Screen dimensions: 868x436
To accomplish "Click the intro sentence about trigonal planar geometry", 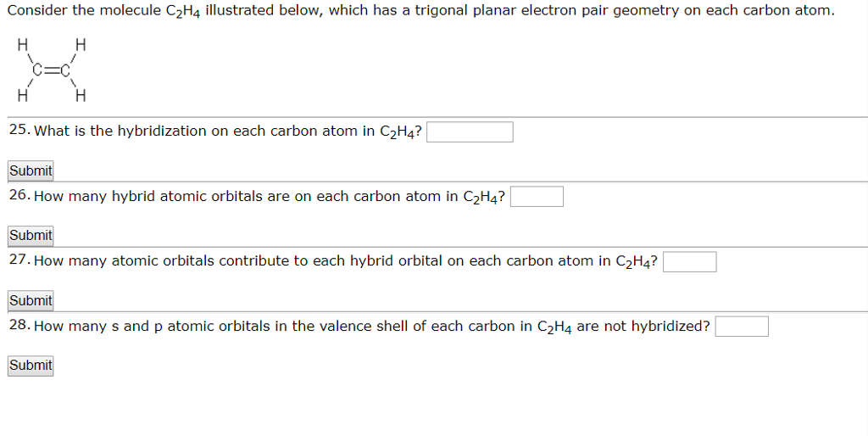I will 420,11.
